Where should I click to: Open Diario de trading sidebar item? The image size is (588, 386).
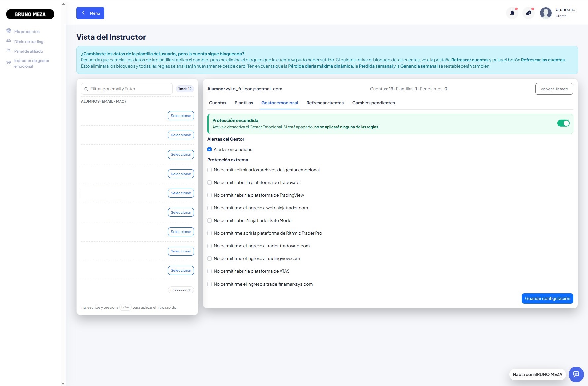tap(28, 42)
